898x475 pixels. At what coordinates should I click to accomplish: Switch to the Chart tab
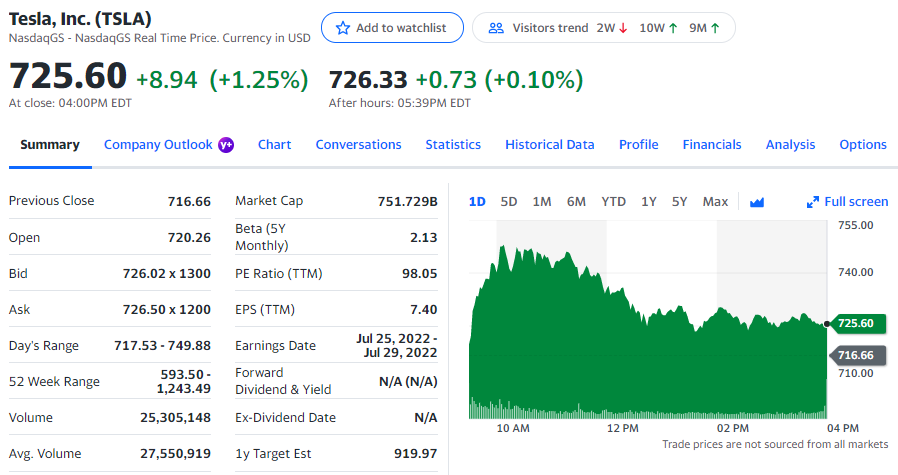[274, 145]
